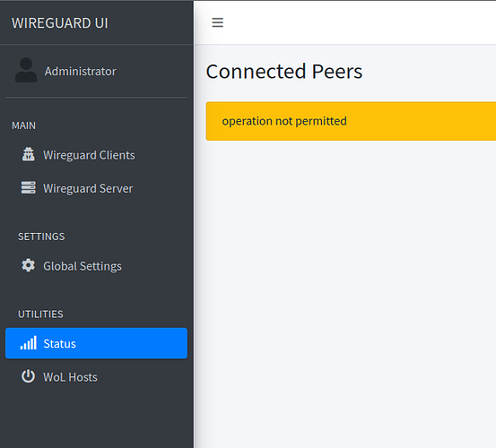Click the operation not permitted alert
This screenshot has width=496, height=448.
[351, 121]
